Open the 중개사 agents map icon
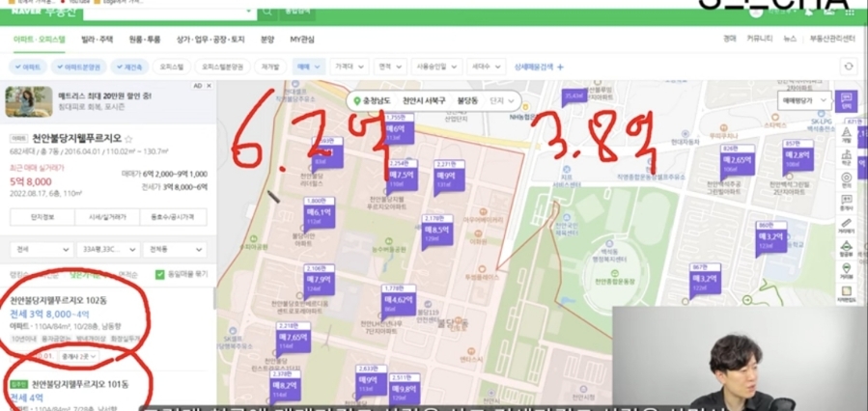 coord(846,203)
